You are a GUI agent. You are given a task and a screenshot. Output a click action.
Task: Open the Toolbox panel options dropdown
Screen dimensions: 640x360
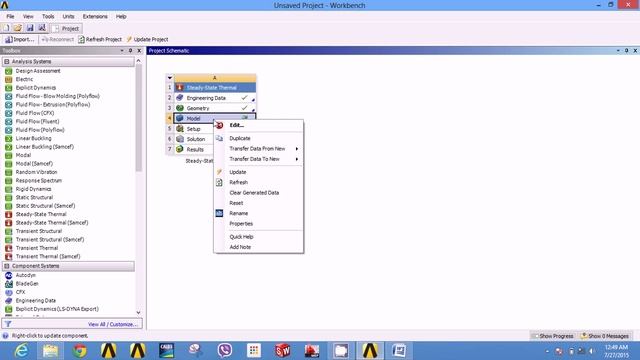tap(122, 51)
